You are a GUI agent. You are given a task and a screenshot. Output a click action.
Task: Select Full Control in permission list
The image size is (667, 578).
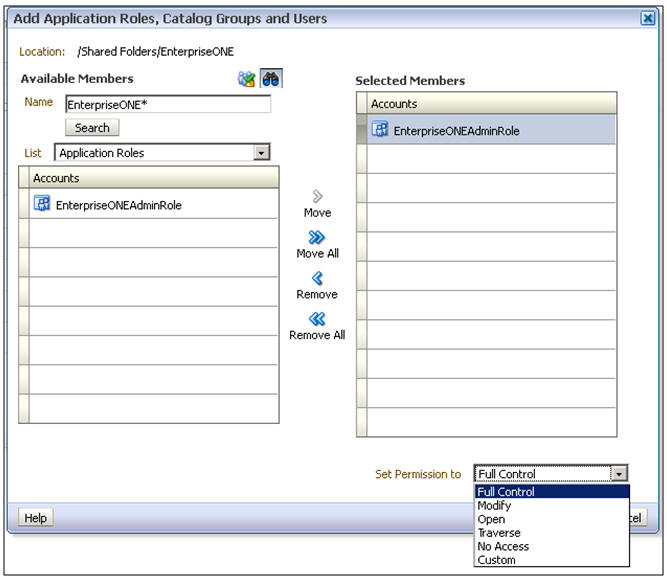(x=552, y=492)
